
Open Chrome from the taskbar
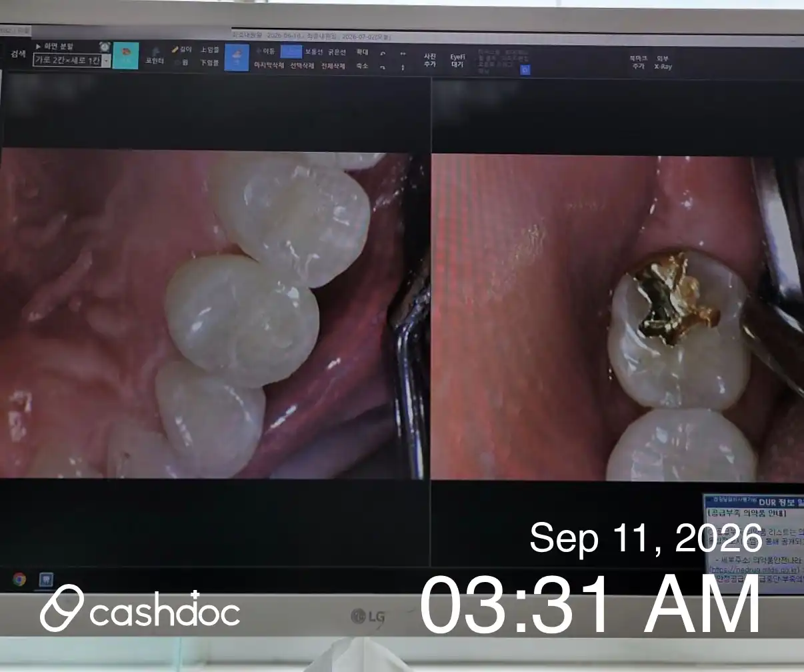tap(19, 579)
